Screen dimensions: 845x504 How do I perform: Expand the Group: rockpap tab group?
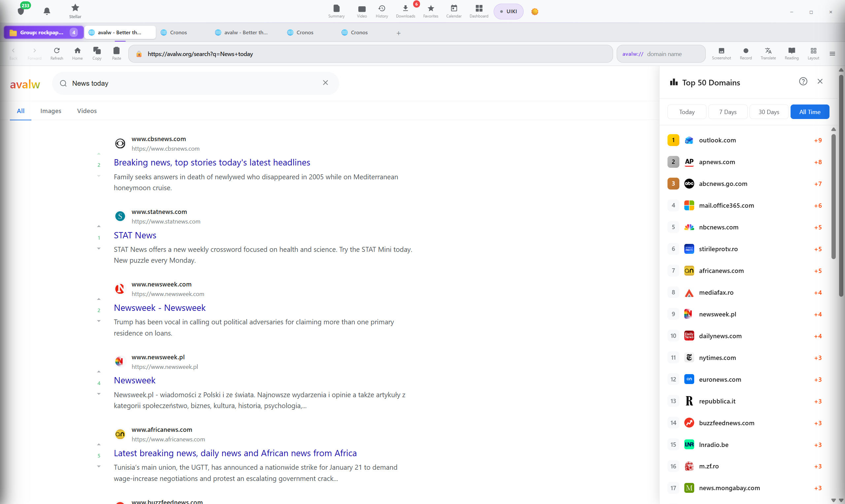pos(43,32)
